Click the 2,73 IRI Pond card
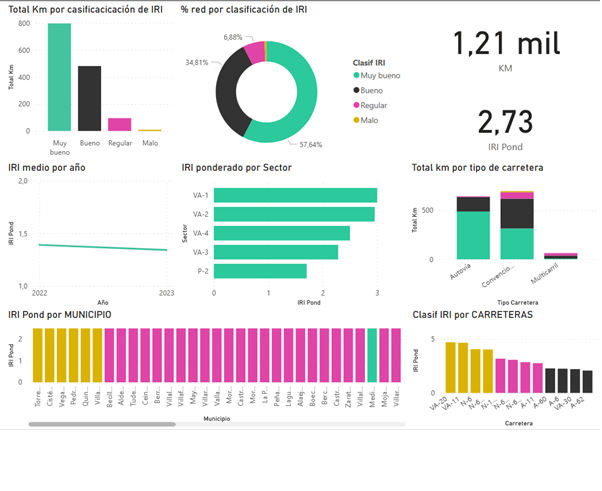The height and width of the screenshot is (491, 602). (505, 129)
